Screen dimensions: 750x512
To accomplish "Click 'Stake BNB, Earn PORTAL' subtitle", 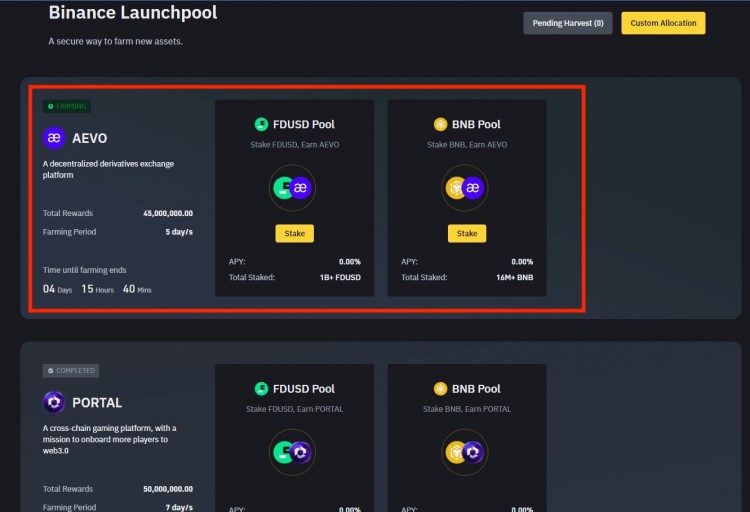I will pos(467,409).
